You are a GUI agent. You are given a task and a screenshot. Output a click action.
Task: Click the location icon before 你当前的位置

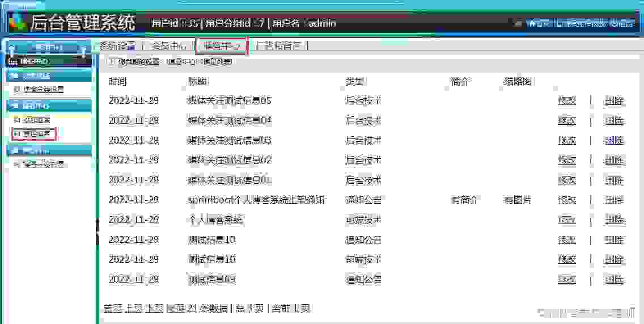point(112,62)
